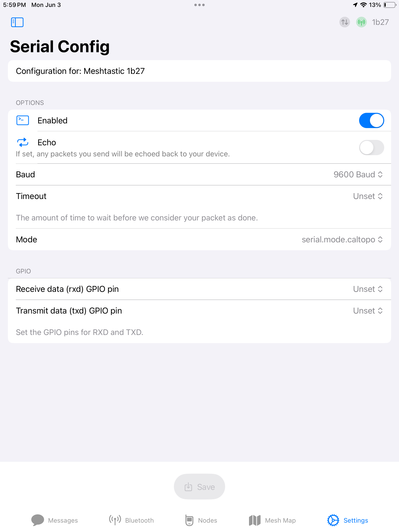The height and width of the screenshot is (532, 399).
Task: Tap the up-down data transfer arrows icon
Action: click(x=345, y=22)
